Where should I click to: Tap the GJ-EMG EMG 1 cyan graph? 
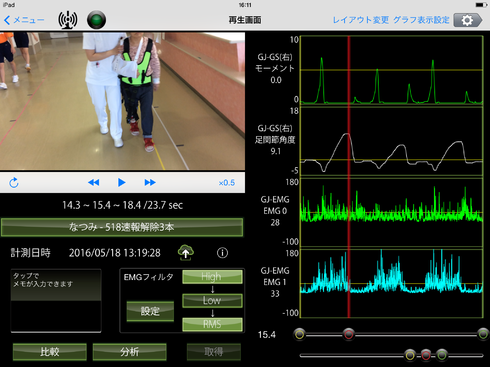392,283
